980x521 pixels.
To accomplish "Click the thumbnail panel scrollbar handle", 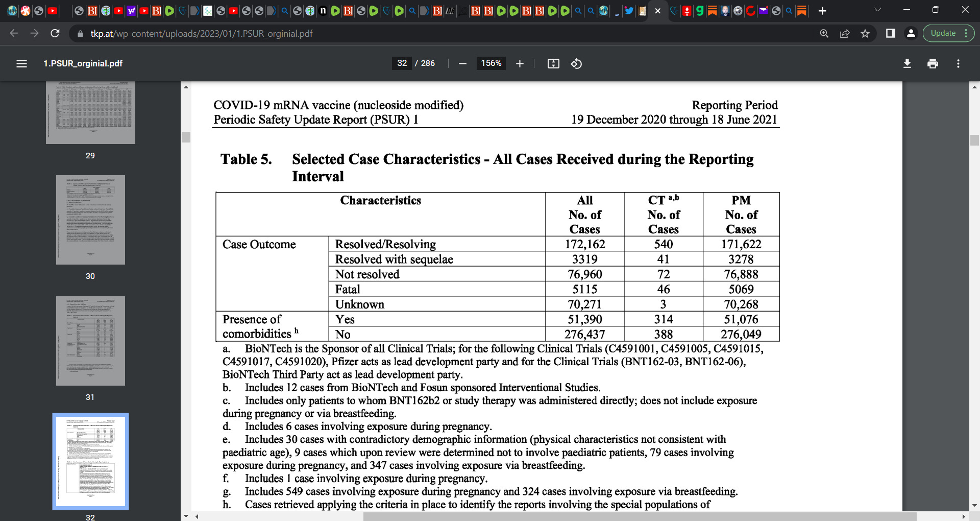I will tap(186, 137).
